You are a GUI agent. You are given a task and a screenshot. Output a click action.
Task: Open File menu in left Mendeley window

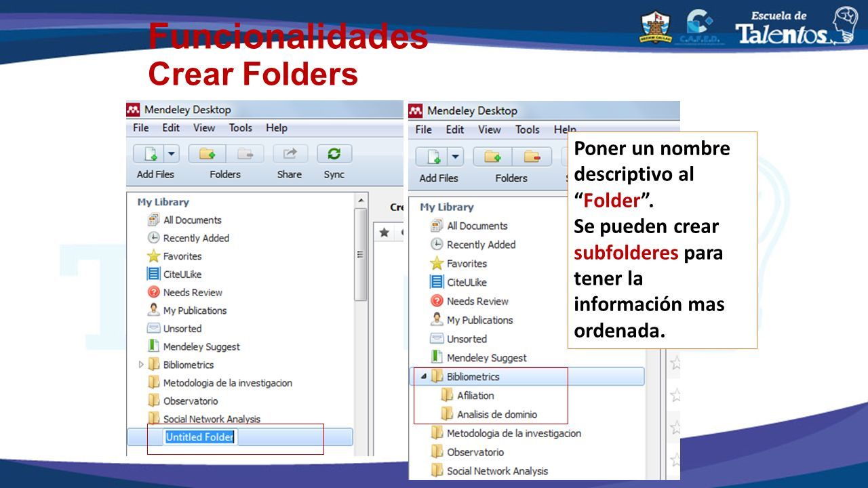point(140,127)
